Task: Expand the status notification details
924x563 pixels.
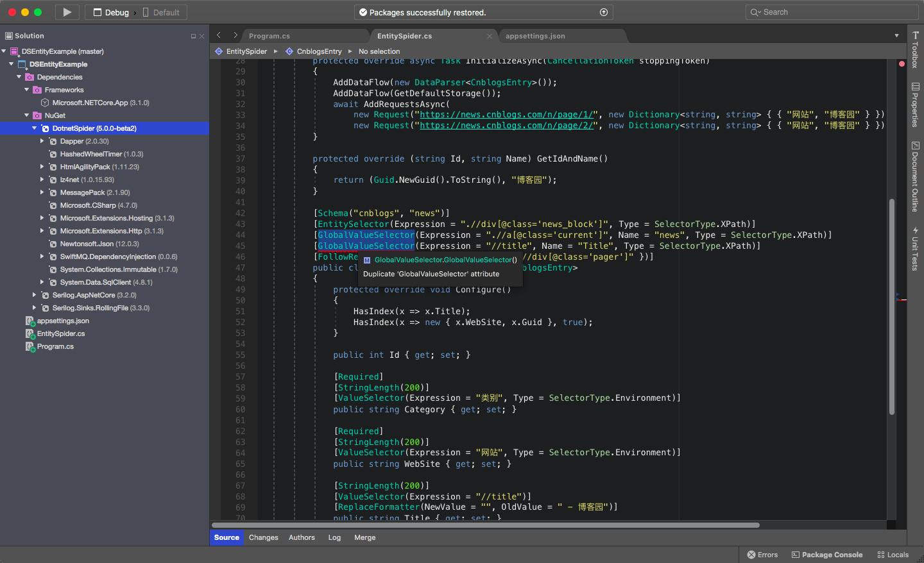Action: (x=603, y=12)
